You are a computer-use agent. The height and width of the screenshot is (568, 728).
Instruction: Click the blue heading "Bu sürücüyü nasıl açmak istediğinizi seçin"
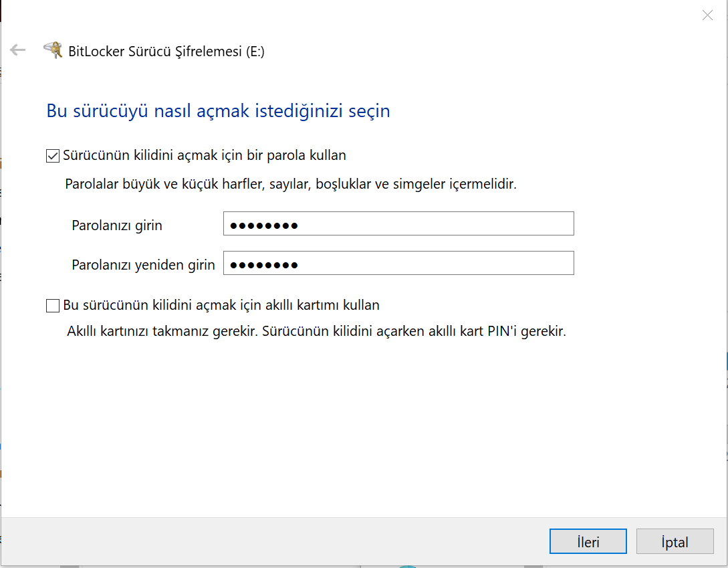(x=218, y=111)
